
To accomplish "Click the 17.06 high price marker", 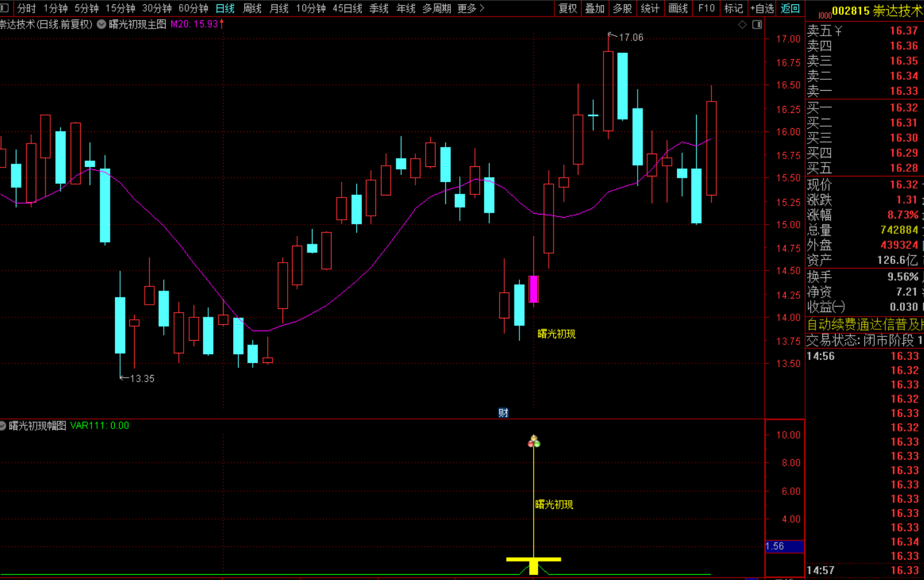I will [631, 37].
